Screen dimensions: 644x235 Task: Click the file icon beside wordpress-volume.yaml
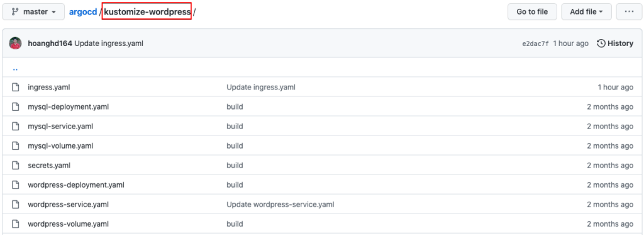coord(16,224)
